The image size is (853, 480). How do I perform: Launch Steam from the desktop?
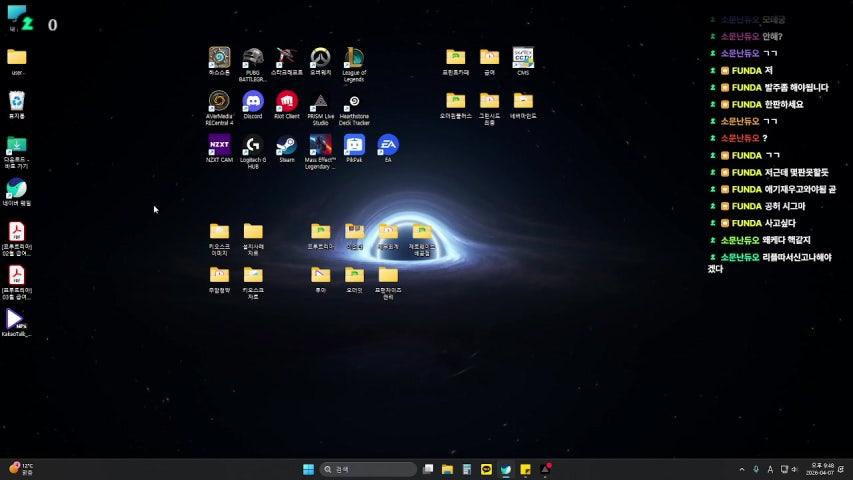point(287,145)
